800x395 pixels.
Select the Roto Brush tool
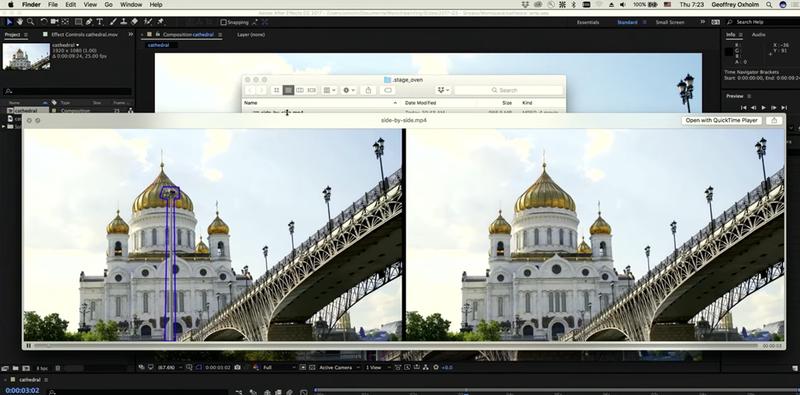148,22
